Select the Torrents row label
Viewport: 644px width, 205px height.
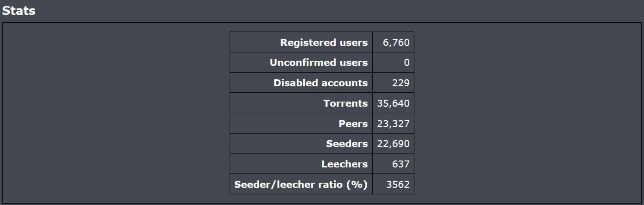345,103
